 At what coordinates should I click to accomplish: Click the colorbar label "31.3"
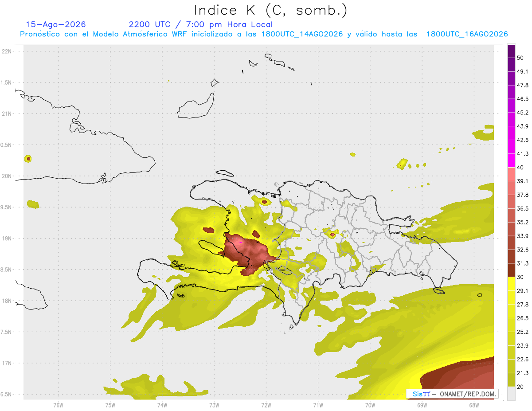click(523, 263)
